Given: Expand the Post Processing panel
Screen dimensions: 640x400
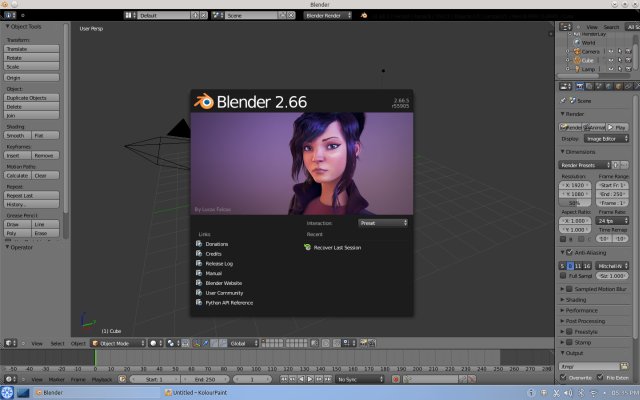Looking at the screenshot, I should [x=585, y=321].
